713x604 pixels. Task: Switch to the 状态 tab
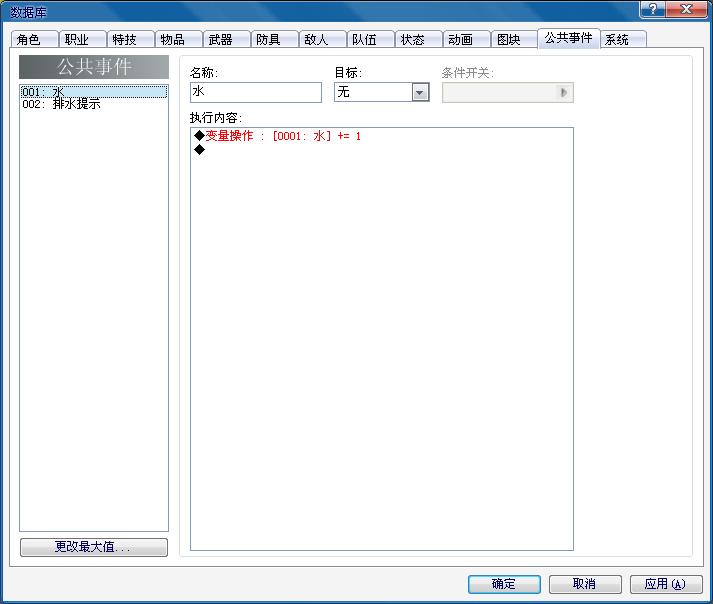pos(419,40)
